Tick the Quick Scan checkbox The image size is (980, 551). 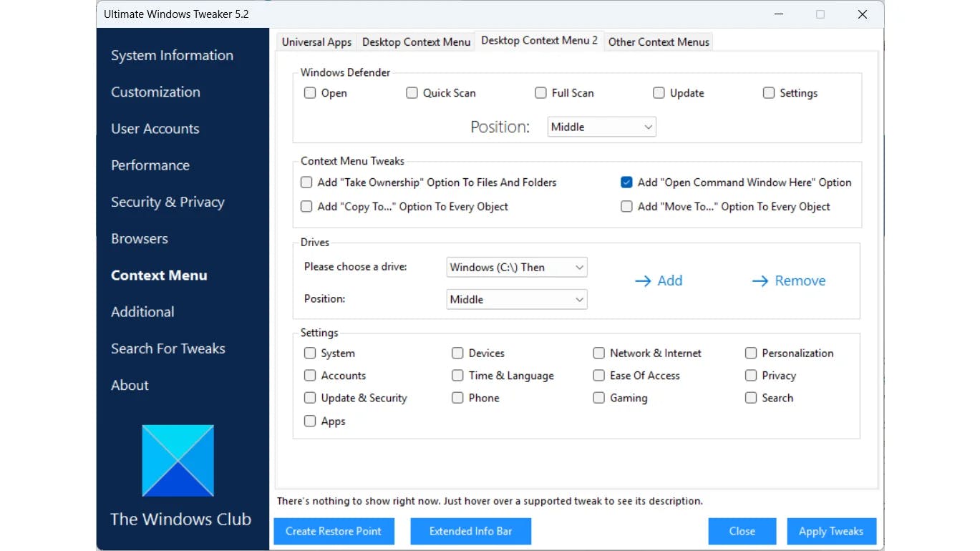[412, 93]
